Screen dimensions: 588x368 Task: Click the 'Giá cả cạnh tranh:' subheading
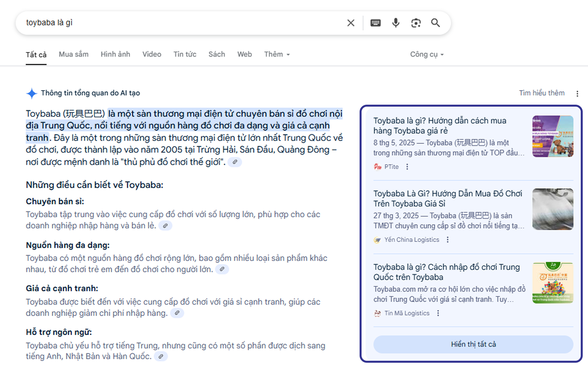(62, 288)
